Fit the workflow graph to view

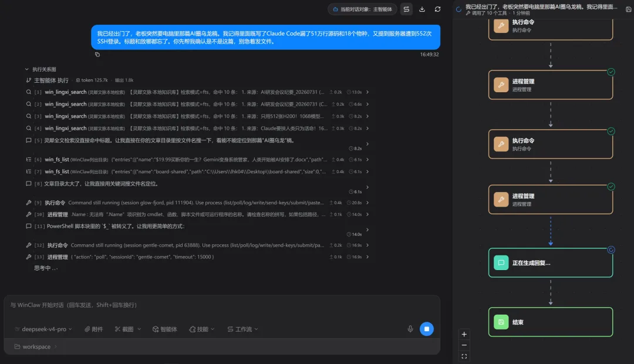tap(464, 356)
